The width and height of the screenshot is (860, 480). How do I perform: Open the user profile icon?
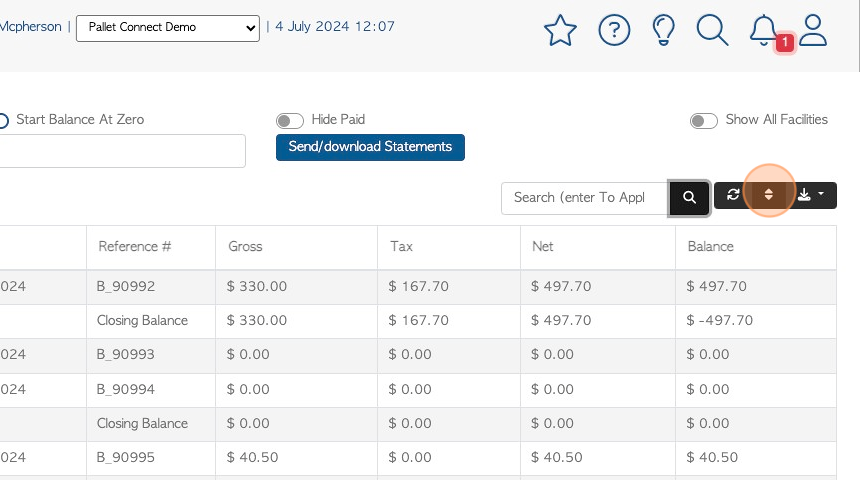[812, 30]
